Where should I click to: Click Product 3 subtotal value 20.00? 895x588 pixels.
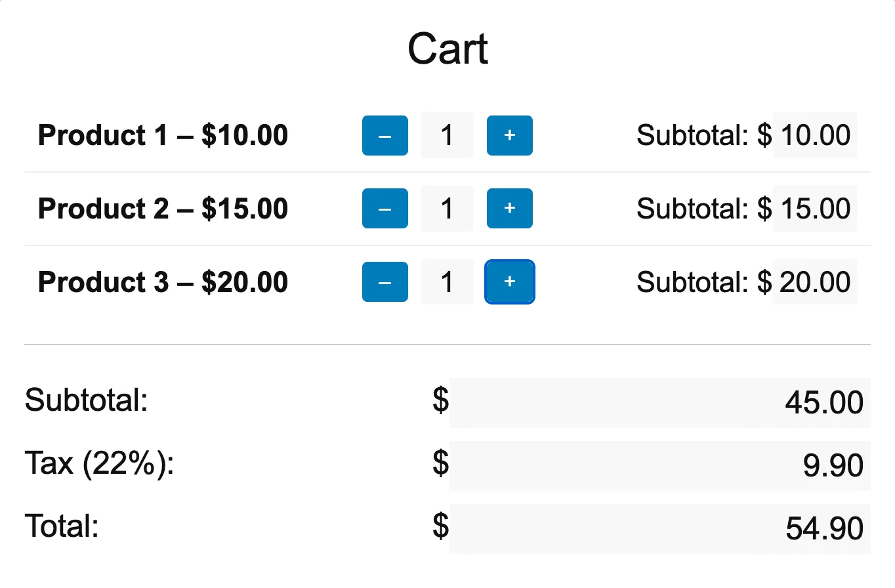coord(815,282)
